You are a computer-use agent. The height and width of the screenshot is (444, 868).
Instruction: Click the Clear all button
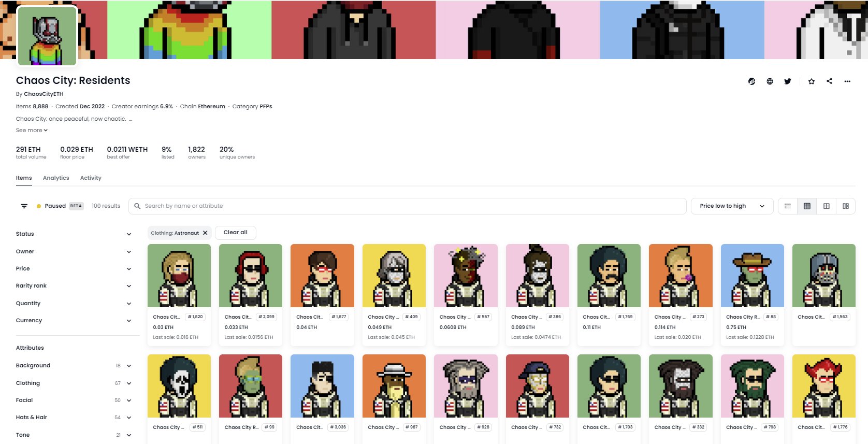[x=236, y=233]
